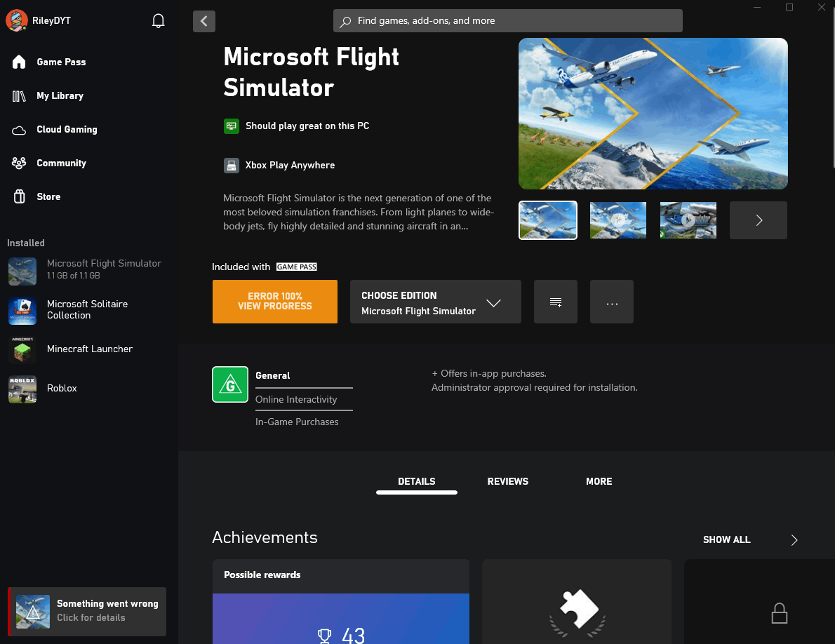Click the green G General rating icon
The width and height of the screenshot is (835, 644).
pyautogui.click(x=230, y=384)
